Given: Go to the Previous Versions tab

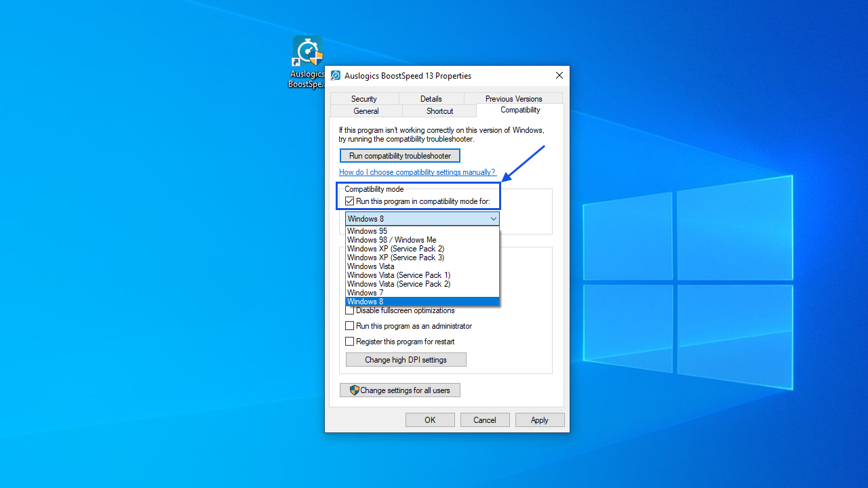Looking at the screenshot, I should [x=513, y=99].
